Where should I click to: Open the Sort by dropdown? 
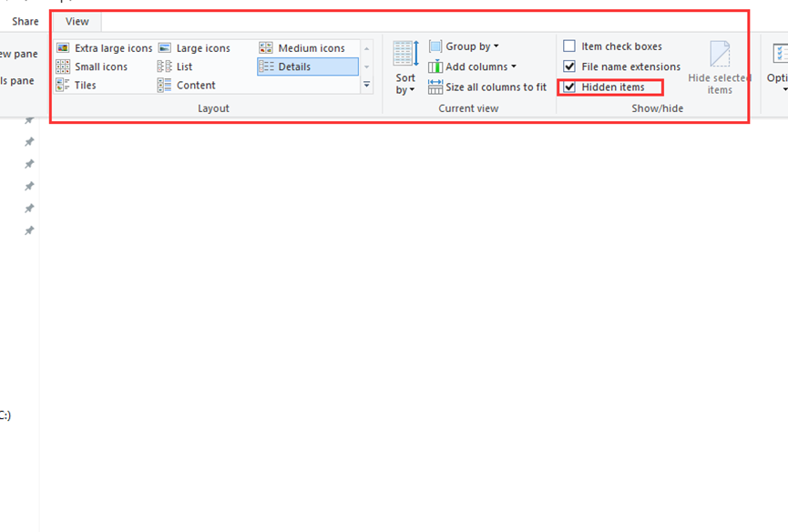pos(405,67)
